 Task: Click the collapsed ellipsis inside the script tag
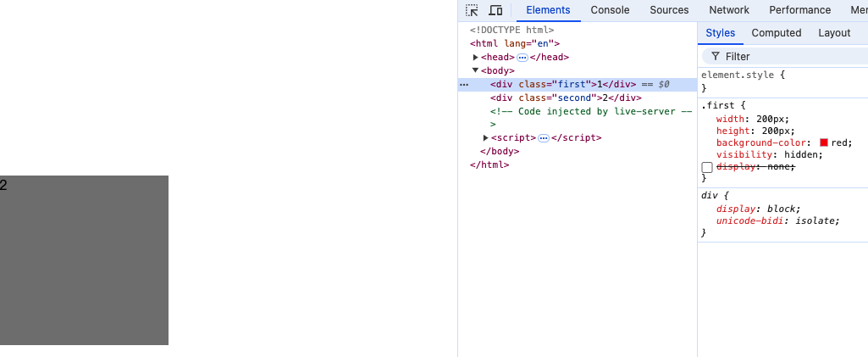(x=544, y=138)
